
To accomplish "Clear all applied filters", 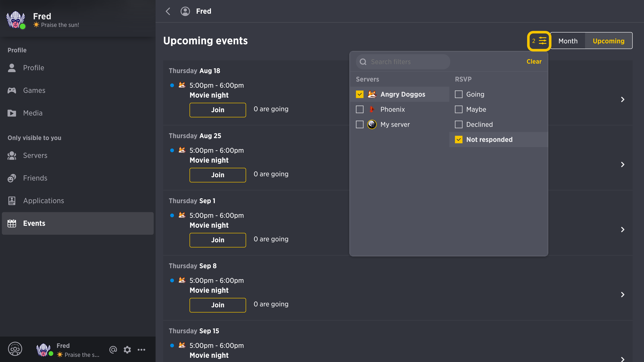I will (x=534, y=62).
